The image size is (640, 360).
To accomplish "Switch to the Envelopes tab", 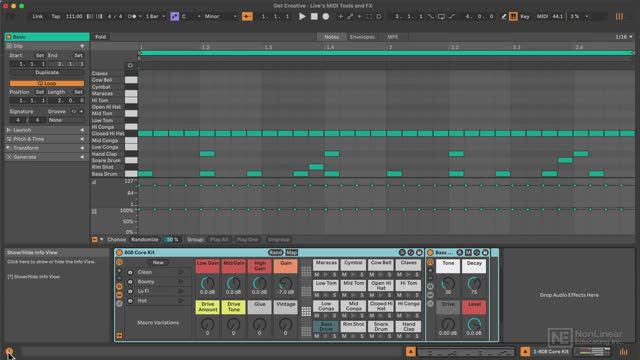I will pyautogui.click(x=362, y=37).
